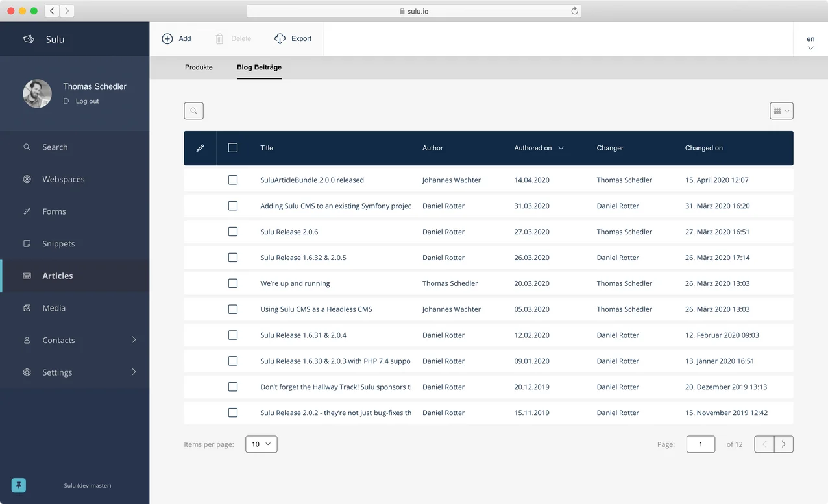The image size is (828, 504).
Task: Click the Export cloud icon
Action: pyautogui.click(x=280, y=39)
